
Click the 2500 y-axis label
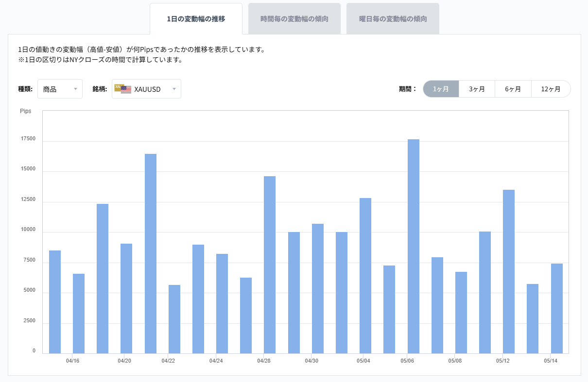point(29,321)
